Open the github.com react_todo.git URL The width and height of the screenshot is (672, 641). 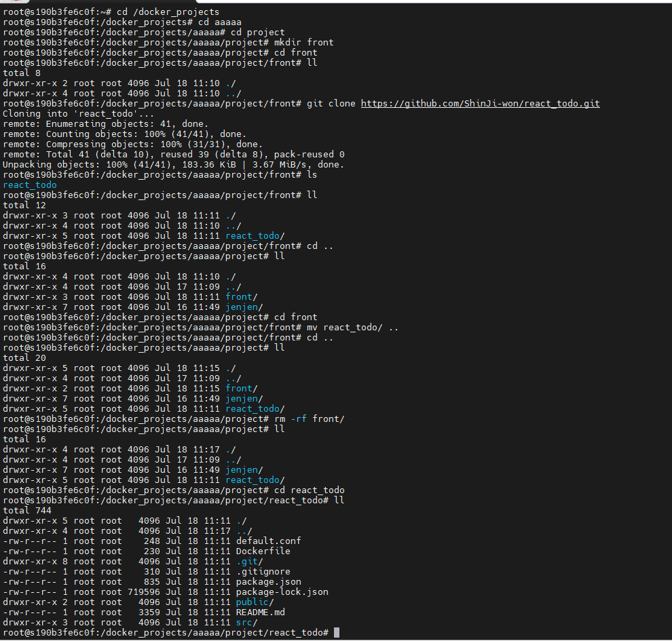(480, 104)
